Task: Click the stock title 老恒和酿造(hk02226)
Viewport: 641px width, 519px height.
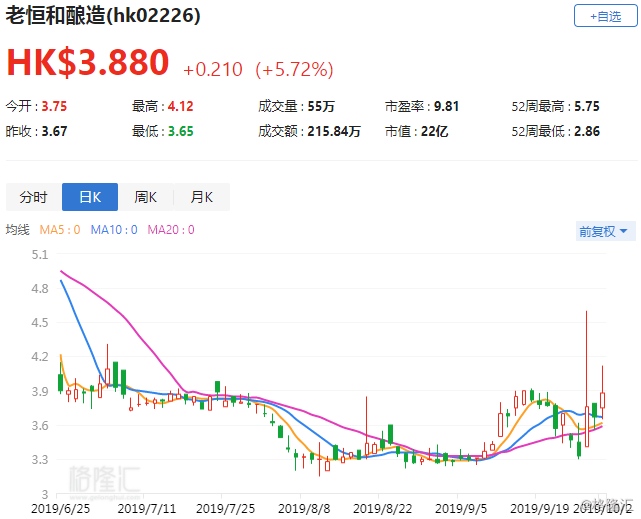Action: [x=104, y=16]
